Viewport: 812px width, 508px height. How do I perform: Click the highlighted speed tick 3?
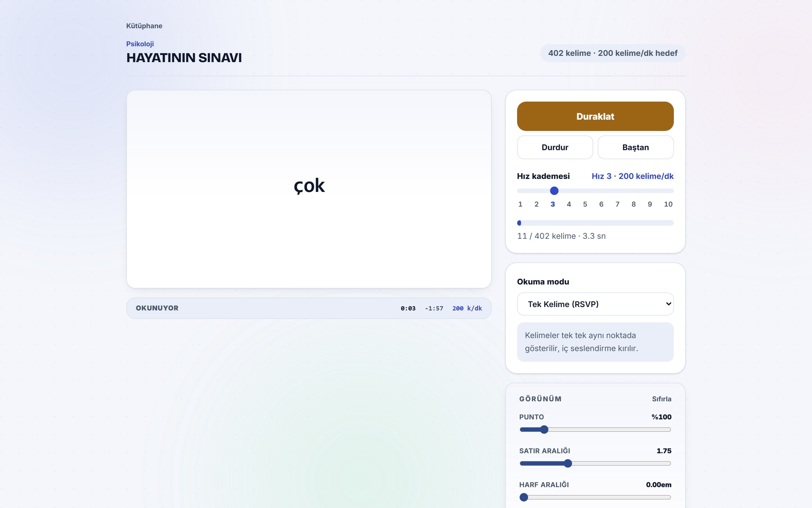(x=553, y=204)
